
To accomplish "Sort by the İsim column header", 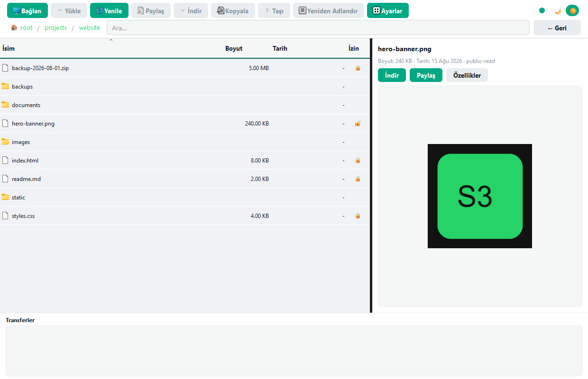I will click(x=9, y=48).
